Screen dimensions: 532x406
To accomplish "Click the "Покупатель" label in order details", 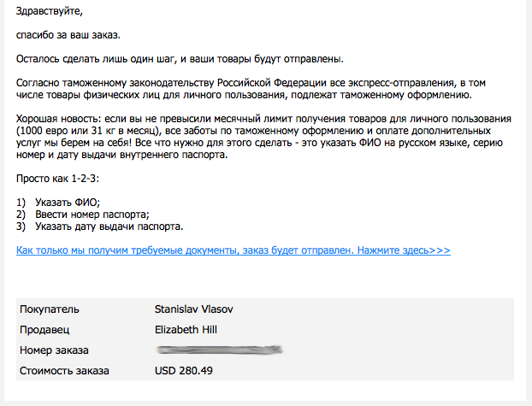I will pos(50,308).
